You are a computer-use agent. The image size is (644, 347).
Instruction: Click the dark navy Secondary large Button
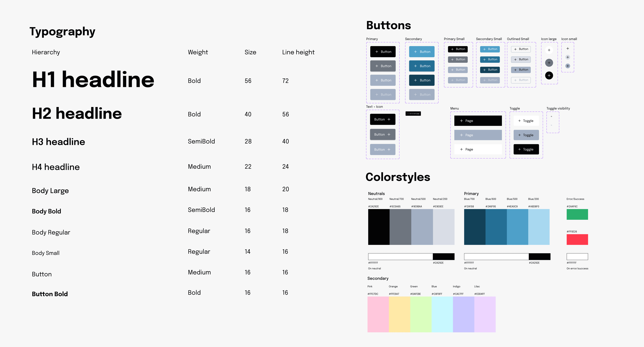tap(422, 80)
